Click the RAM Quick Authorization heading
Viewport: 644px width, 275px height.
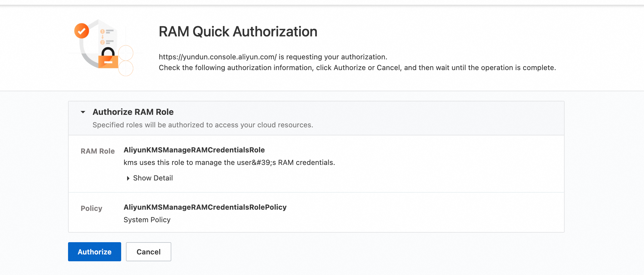pos(238,32)
